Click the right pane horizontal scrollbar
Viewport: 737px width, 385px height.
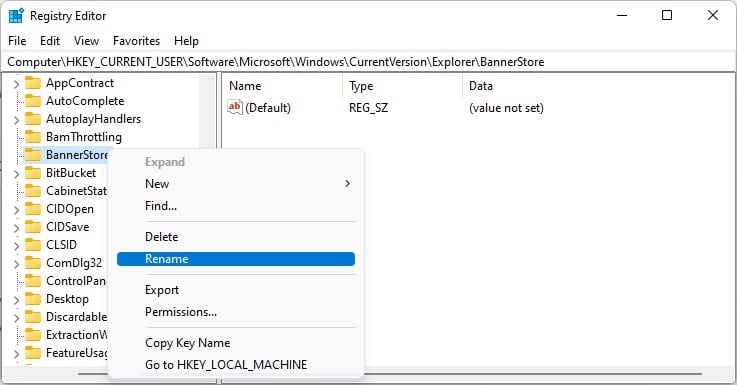point(534,374)
